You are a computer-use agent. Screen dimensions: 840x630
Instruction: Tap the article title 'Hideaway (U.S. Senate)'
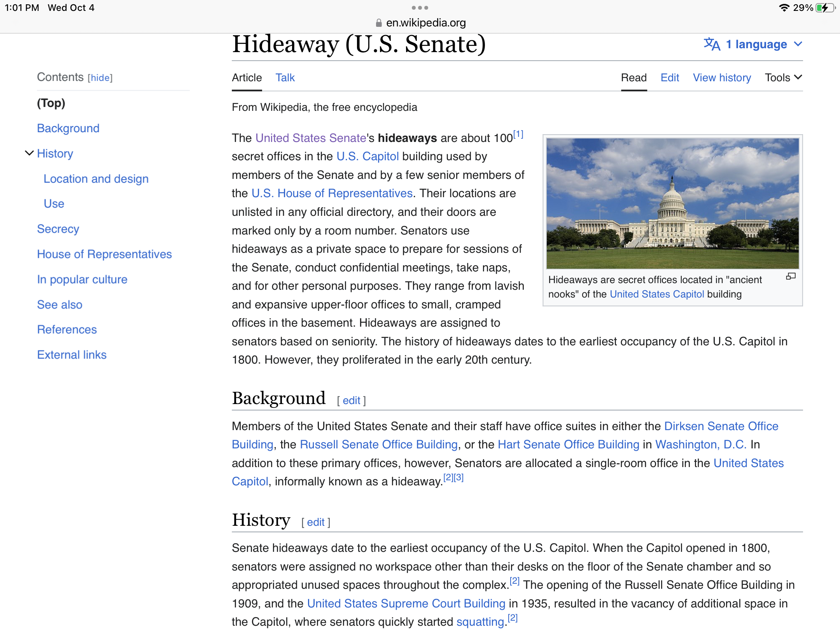tap(359, 44)
